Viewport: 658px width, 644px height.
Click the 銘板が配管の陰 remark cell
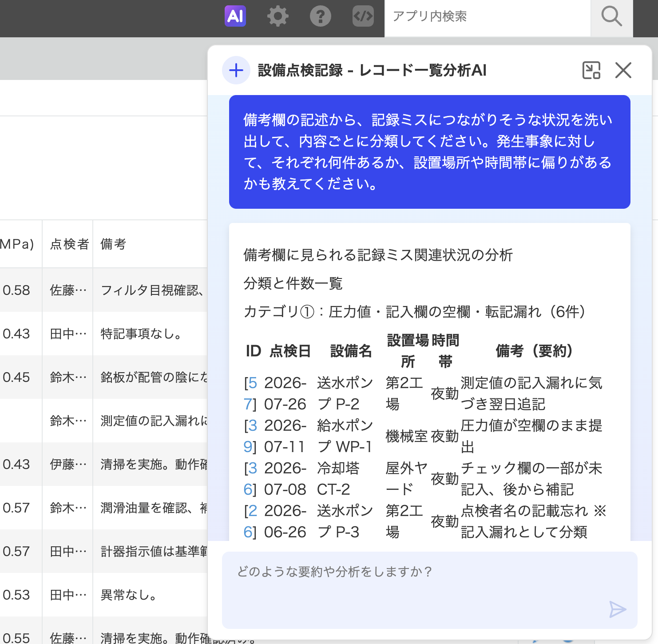click(150, 377)
